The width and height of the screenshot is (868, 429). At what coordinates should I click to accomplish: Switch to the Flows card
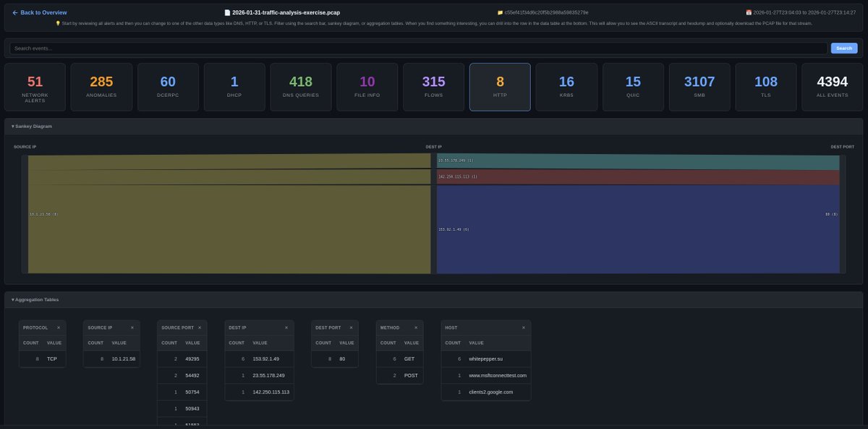coord(434,87)
